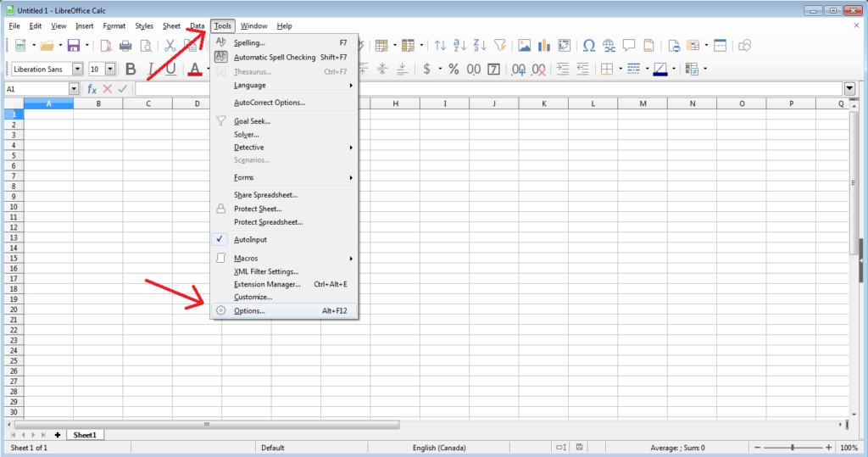Click the Insert Chart toolbar icon
Image resolution: width=868 pixels, height=457 pixels.
click(544, 46)
